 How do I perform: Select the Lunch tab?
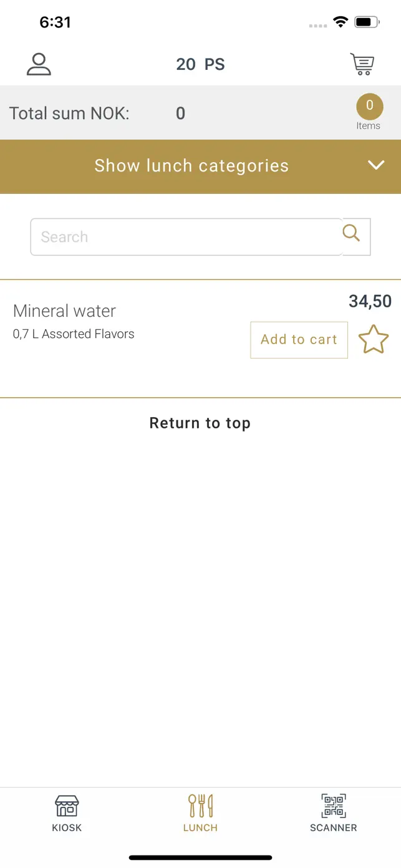click(200, 813)
